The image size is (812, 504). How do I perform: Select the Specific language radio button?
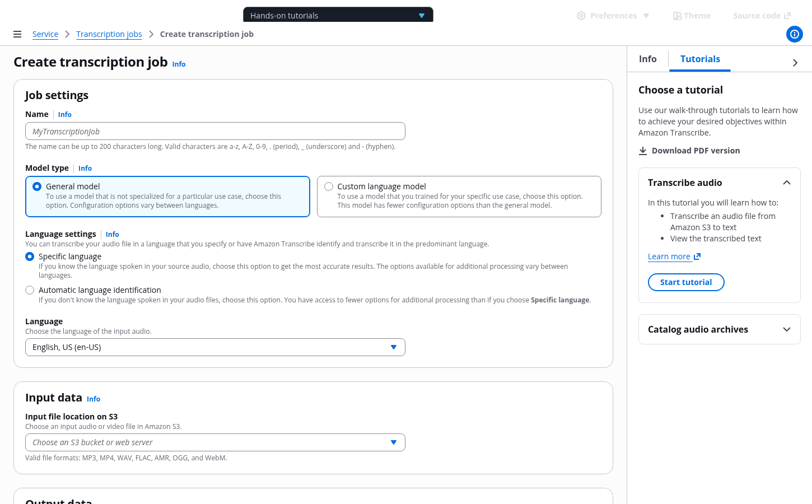30,256
